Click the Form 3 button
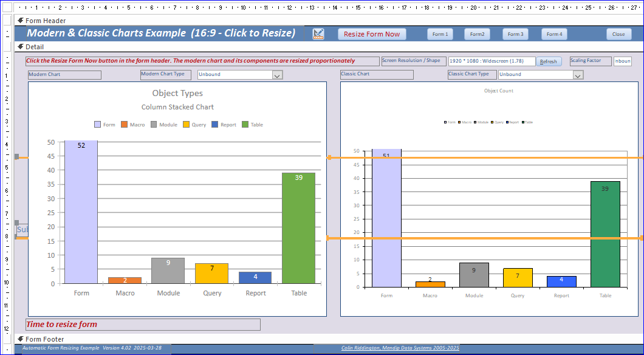Viewport: 644px width, 355px height. point(515,34)
